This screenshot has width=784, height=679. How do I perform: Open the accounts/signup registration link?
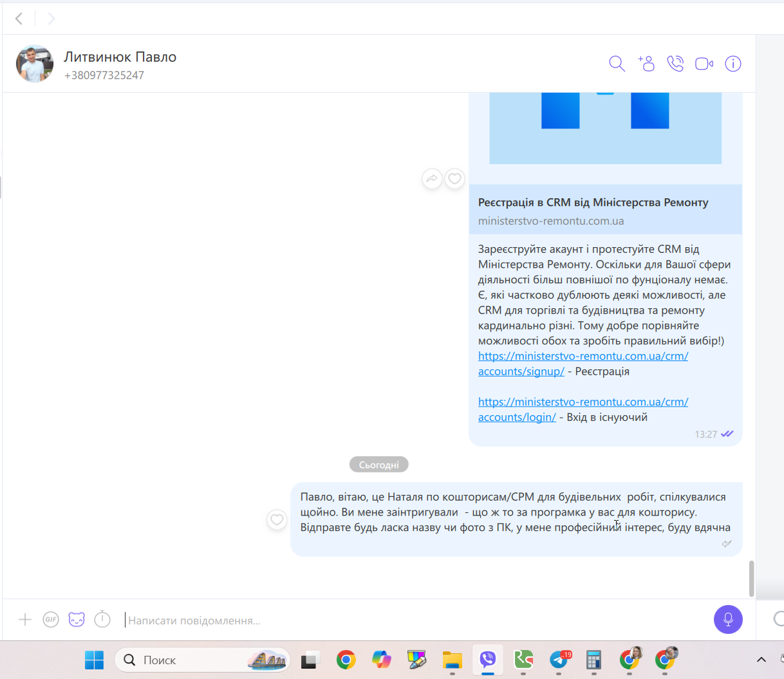(x=583, y=364)
